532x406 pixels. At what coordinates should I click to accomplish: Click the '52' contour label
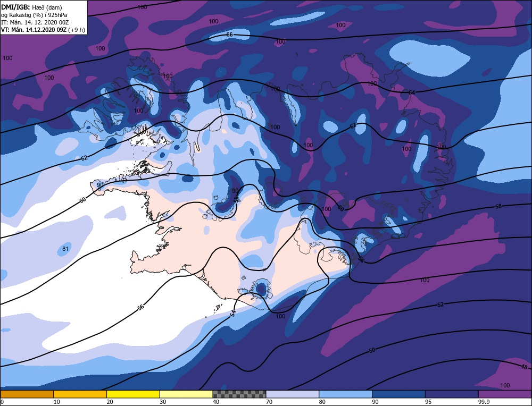coord(440,304)
